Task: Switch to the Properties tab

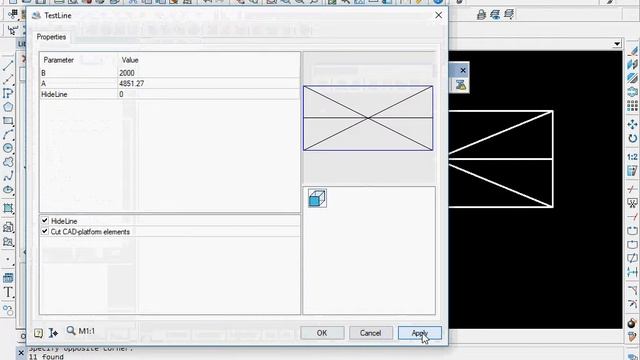Action: (51, 37)
